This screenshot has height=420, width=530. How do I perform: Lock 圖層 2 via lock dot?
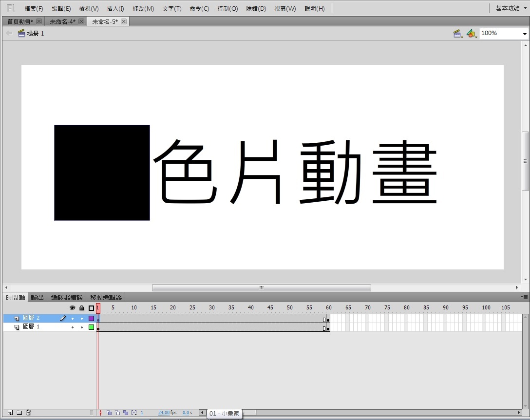(x=81, y=318)
